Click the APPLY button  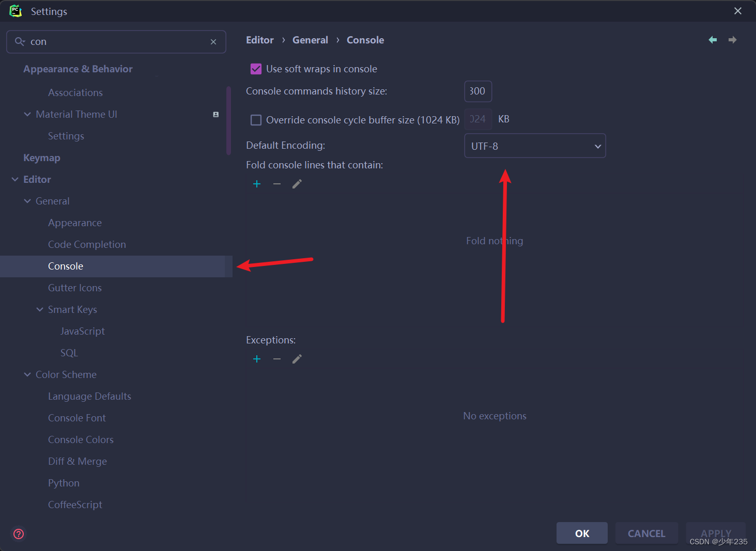716,533
